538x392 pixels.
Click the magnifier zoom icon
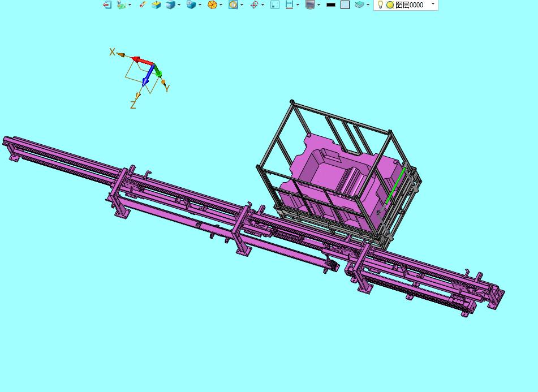pyautogui.click(x=233, y=5)
